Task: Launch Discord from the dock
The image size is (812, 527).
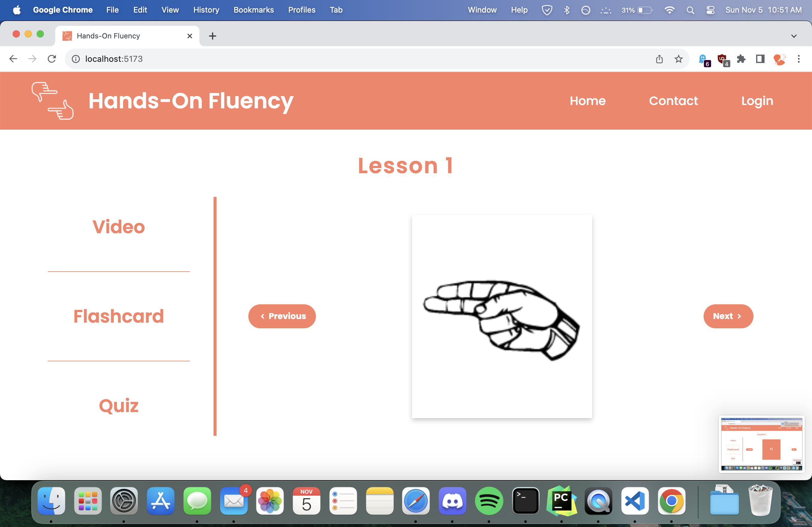Action: coord(453,501)
